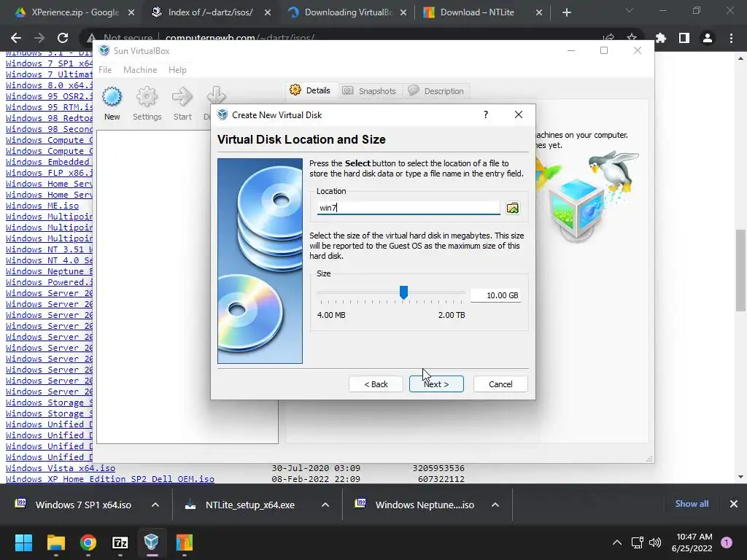747x560 pixels.
Task: Open Windows XP Home Edition SP2 Dell OEM.iso link
Action: [x=110, y=479]
